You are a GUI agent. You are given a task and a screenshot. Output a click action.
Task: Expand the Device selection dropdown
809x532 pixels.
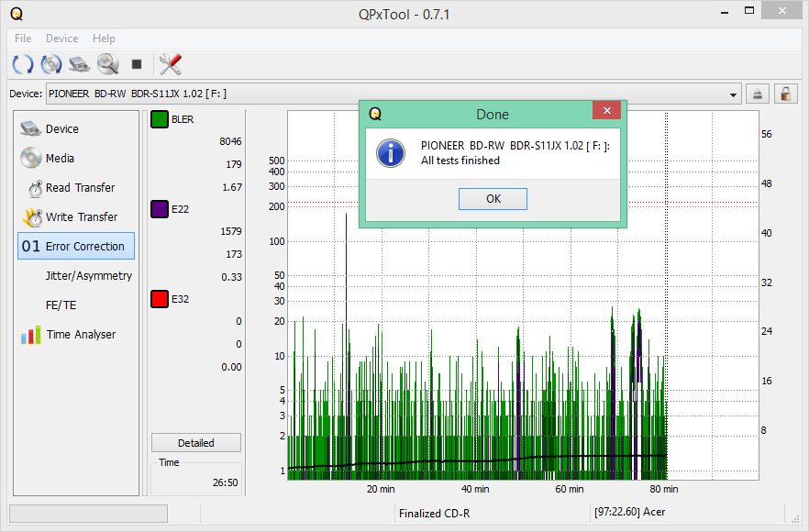click(733, 94)
